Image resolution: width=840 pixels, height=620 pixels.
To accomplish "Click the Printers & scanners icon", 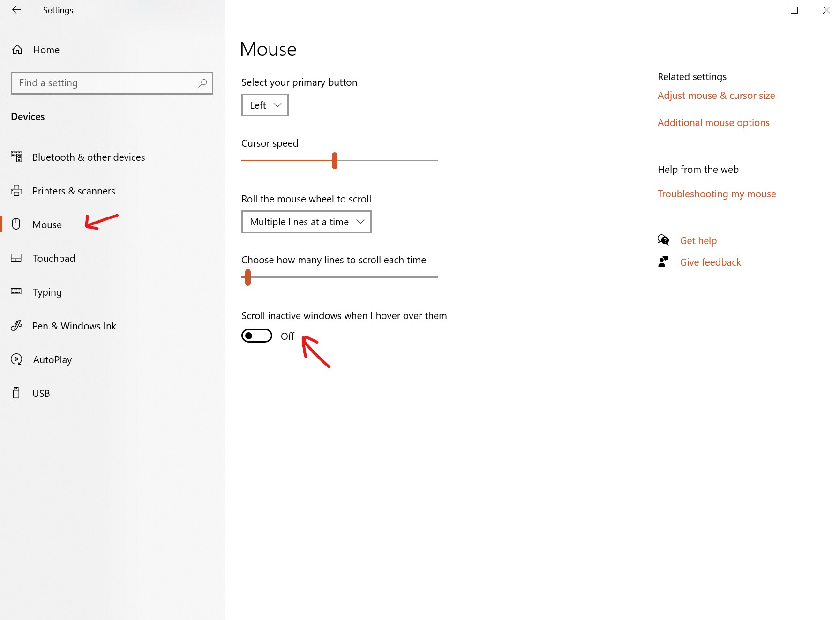I will [x=16, y=191].
